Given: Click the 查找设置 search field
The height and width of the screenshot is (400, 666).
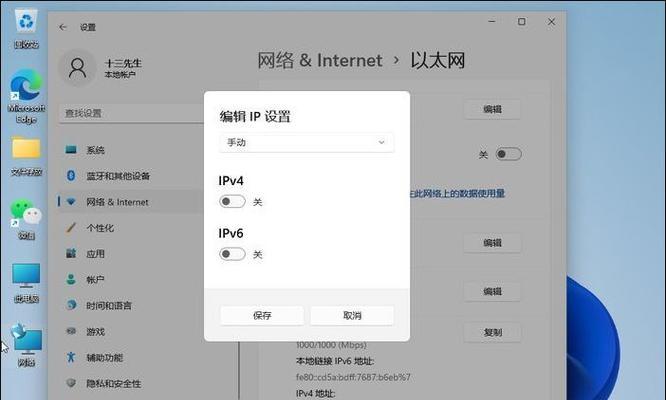Looking at the screenshot, I should (x=132, y=113).
